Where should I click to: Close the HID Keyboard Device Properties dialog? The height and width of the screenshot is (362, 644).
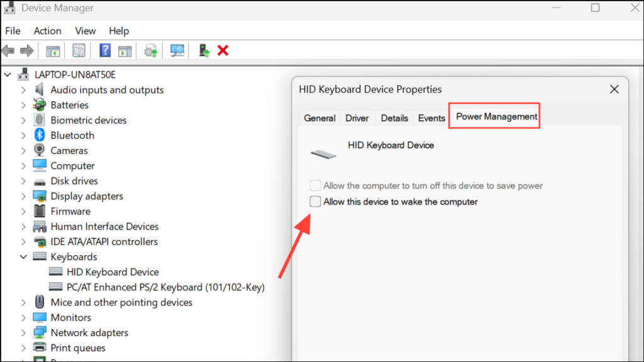tap(614, 89)
